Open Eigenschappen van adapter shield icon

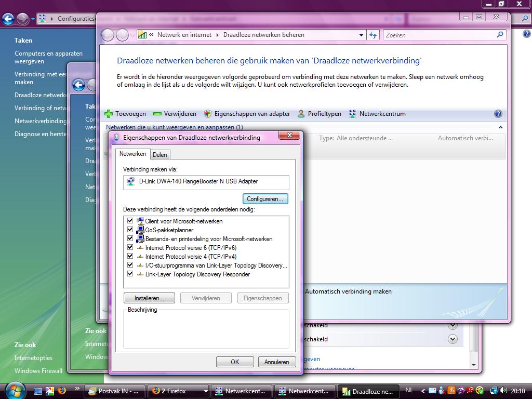208,114
